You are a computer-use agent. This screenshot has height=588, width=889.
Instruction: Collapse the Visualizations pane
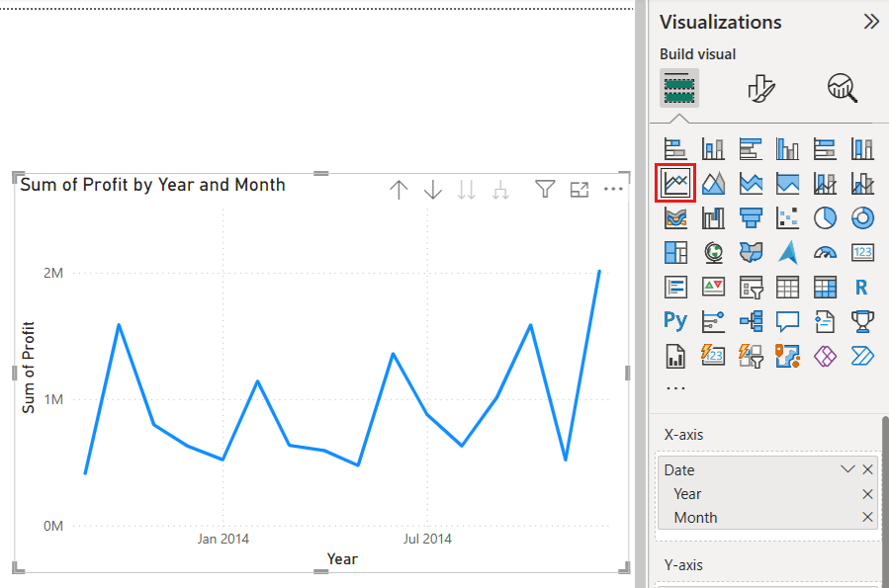pyautogui.click(x=871, y=22)
